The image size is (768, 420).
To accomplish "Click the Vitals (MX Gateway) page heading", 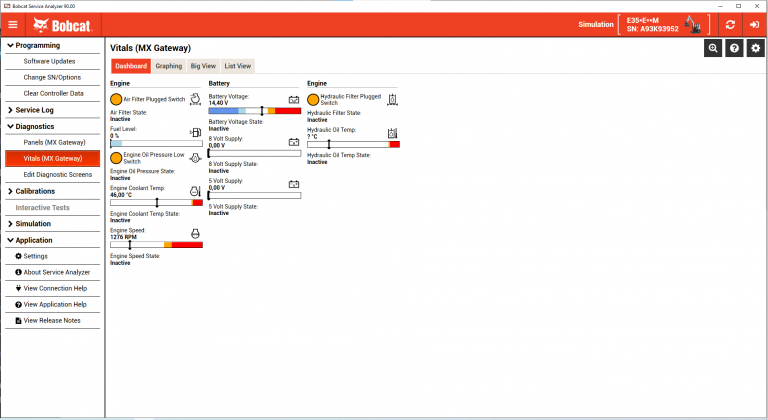I will click(150, 48).
